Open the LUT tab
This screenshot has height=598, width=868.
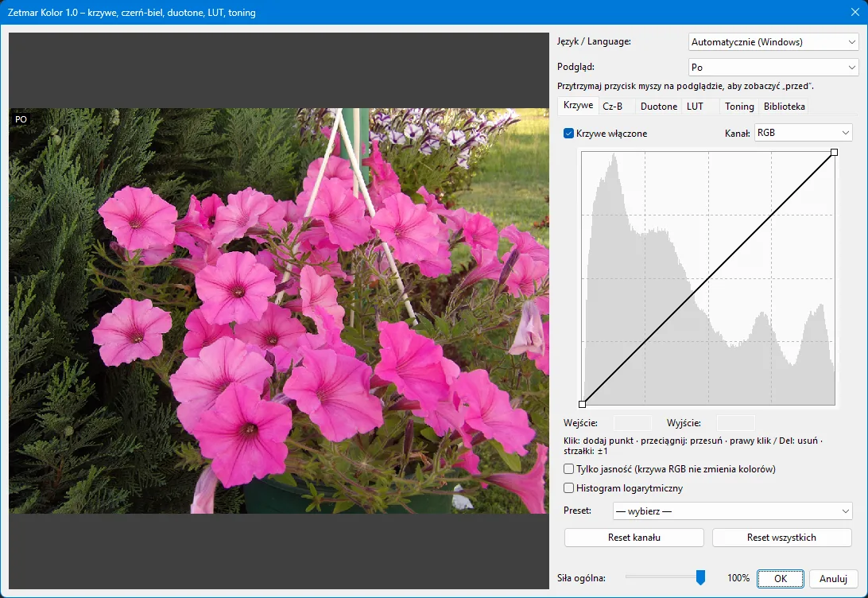tap(695, 107)
